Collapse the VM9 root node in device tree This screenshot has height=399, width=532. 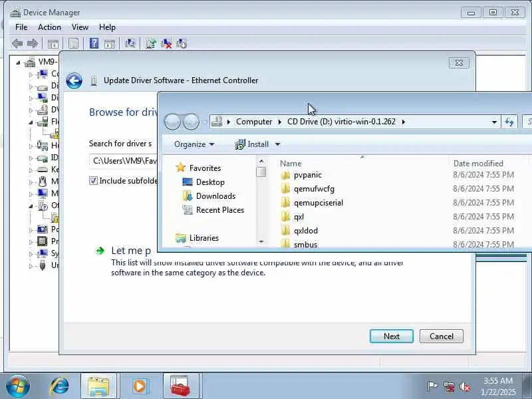coord(18,63)
